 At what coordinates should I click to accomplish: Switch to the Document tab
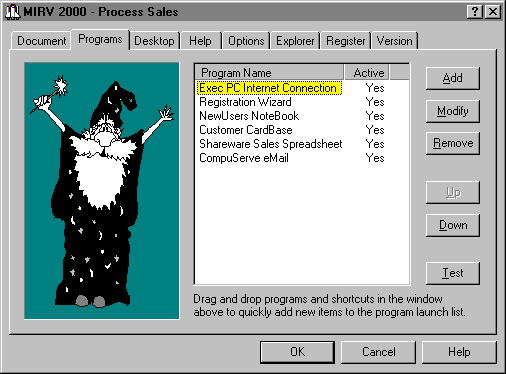click(x=41, y=41)
